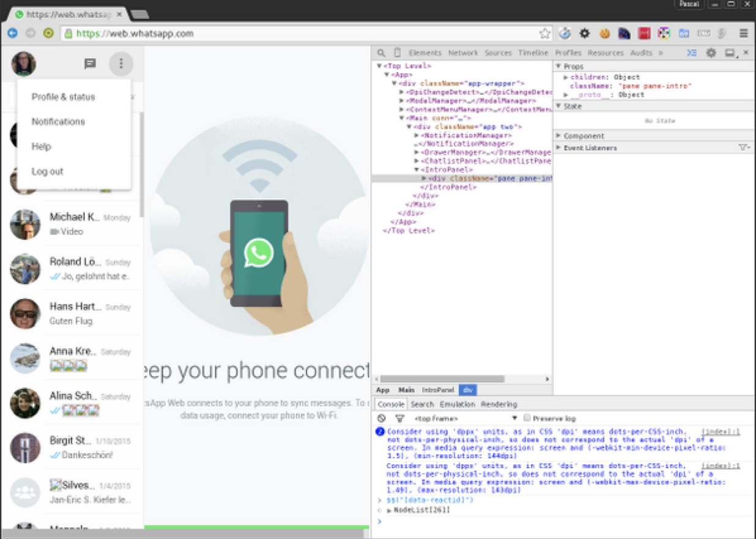
Task: Expand the Component section
Action: click(x=559, y=136)
